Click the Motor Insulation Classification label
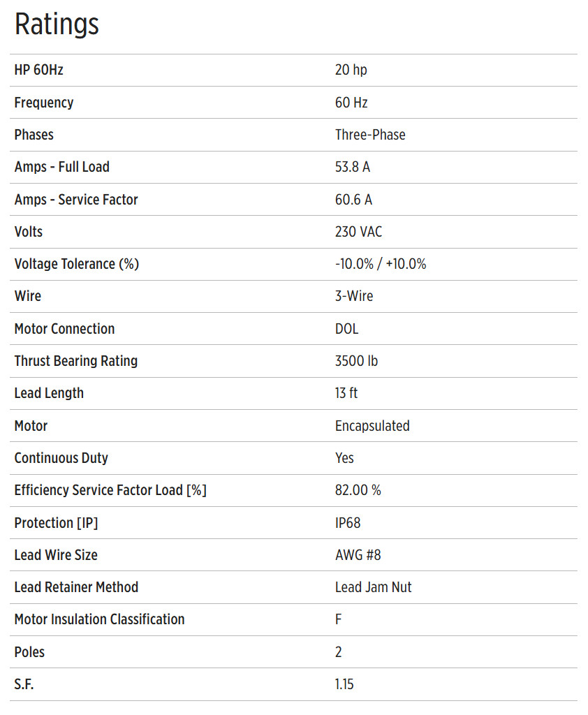This screenshot has height=715, width=588. (99, 619)
